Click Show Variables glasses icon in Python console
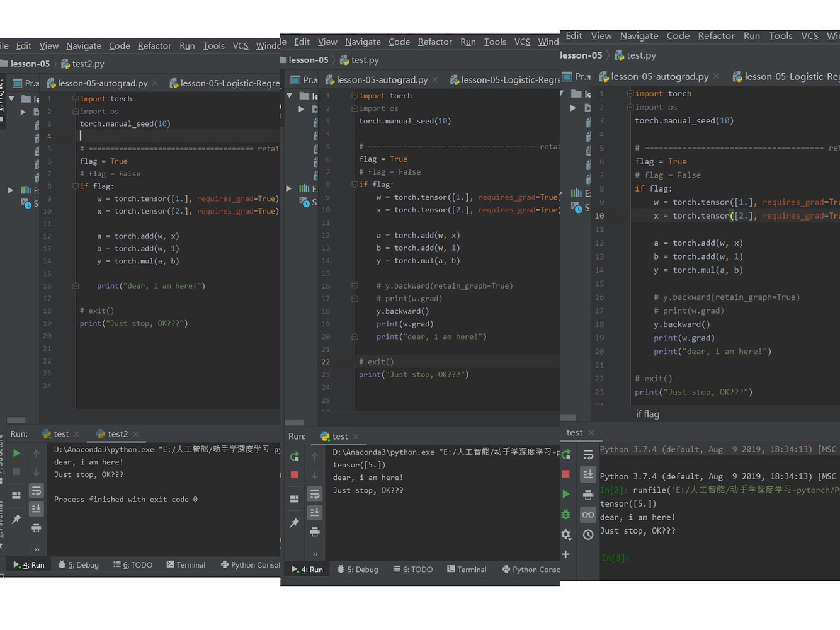The width and height of the screenshot is (840, 630). pos(587,515)
